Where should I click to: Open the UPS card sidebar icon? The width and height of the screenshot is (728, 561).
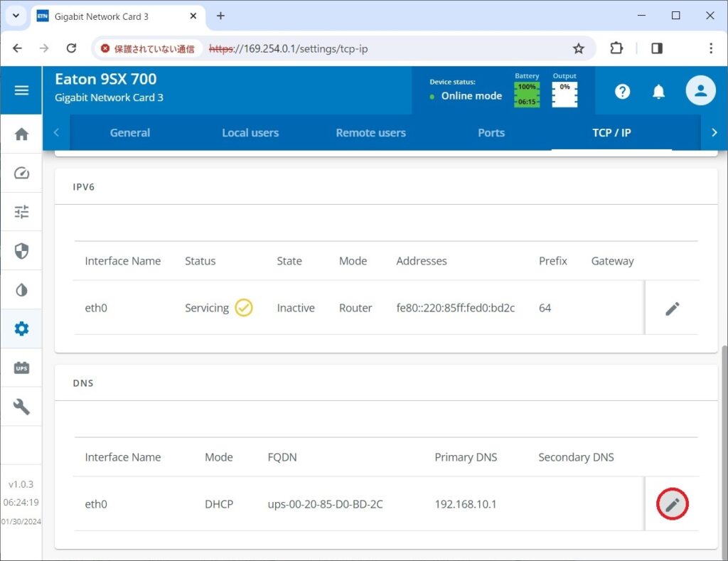tap(21, 368)
